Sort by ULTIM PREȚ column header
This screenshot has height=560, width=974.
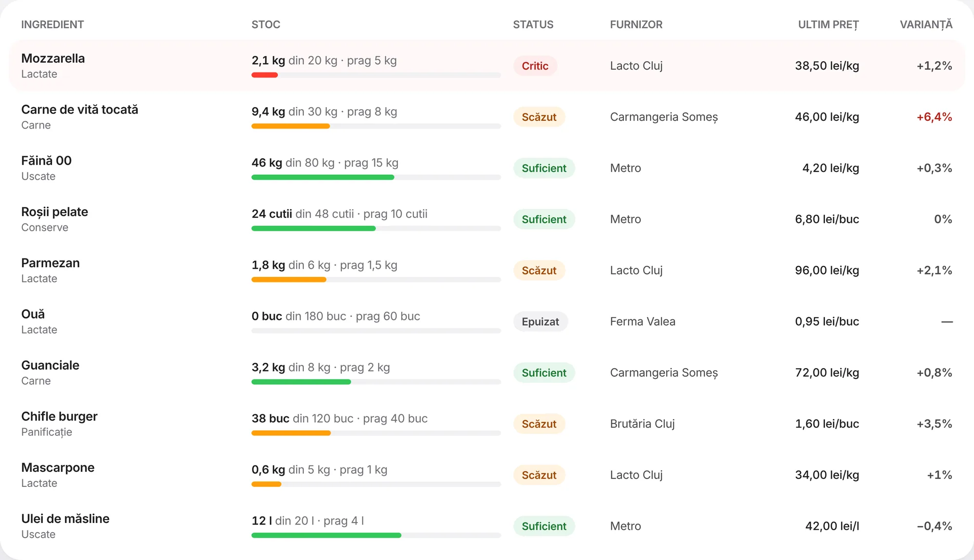828,24
